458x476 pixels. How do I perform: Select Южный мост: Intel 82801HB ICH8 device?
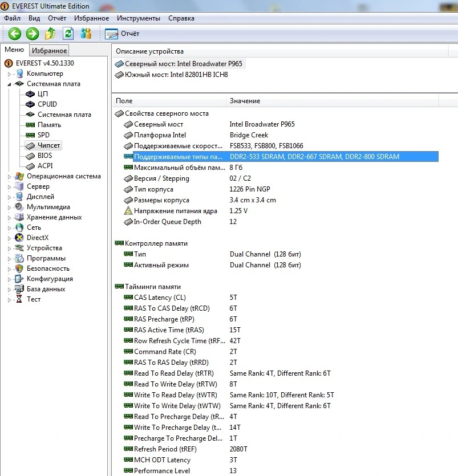click(172, 75)
